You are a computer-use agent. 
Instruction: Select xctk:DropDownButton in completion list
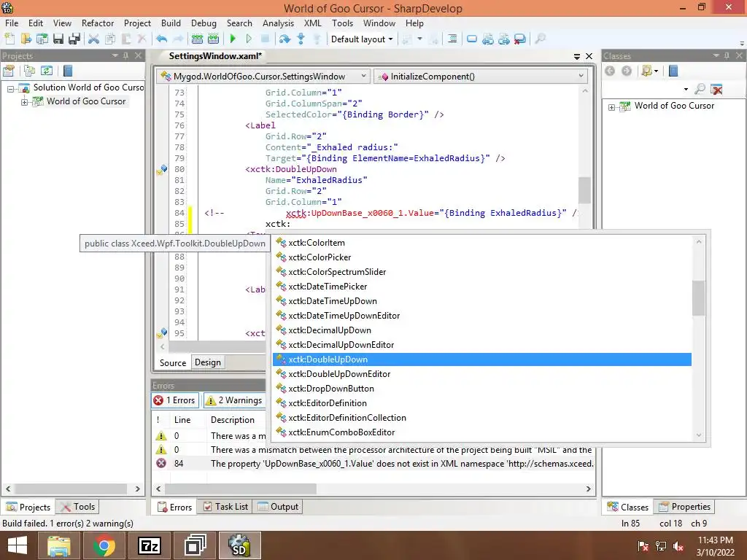point(482,389)
